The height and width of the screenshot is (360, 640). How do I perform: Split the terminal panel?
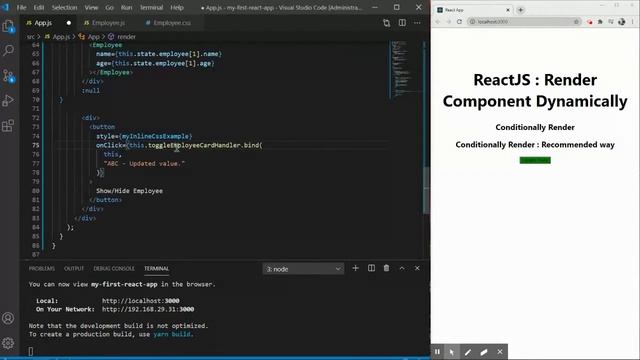pyautogui.click(x=371, y=268)
